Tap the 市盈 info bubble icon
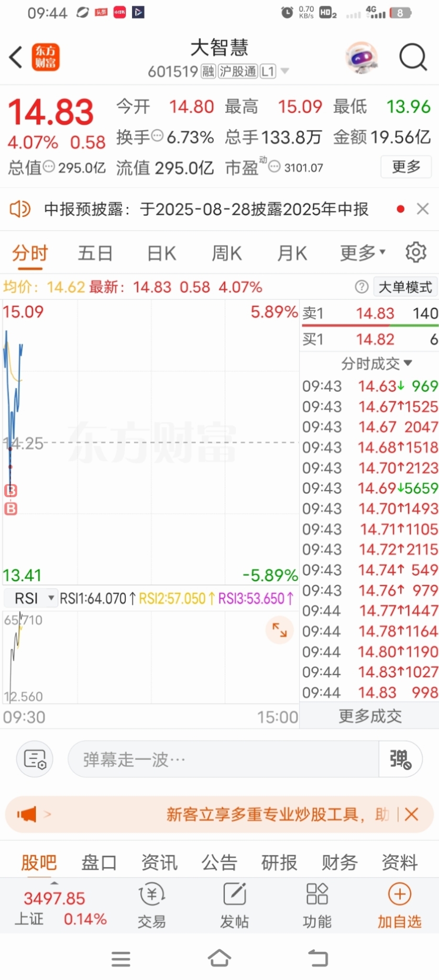439x980 pixels. 274,167
